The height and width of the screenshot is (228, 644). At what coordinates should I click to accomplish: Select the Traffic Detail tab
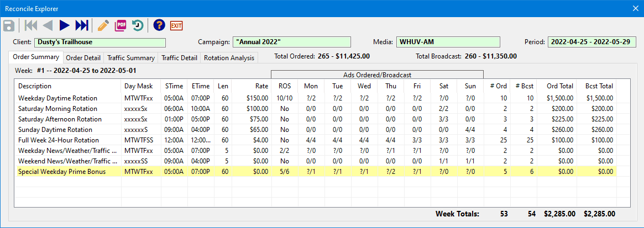[x=179, y=58]
